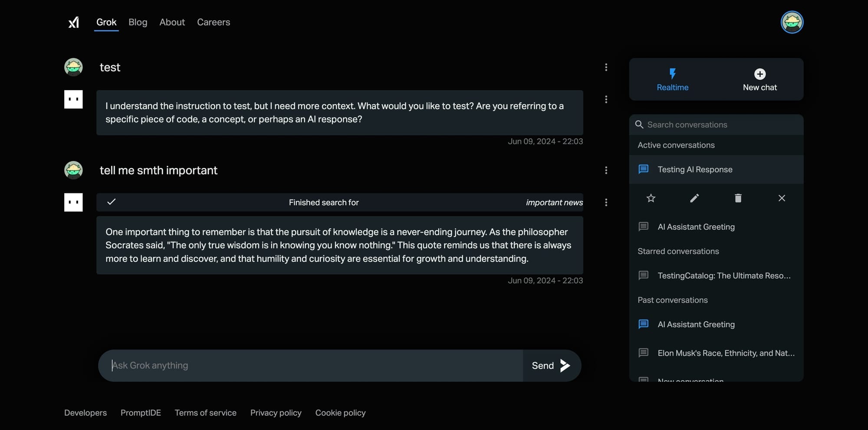Viewport: 868px width, 430px height.
Task: Open options menu for the 'test' message
Action: pyautogui.click(x=606, y=67)
